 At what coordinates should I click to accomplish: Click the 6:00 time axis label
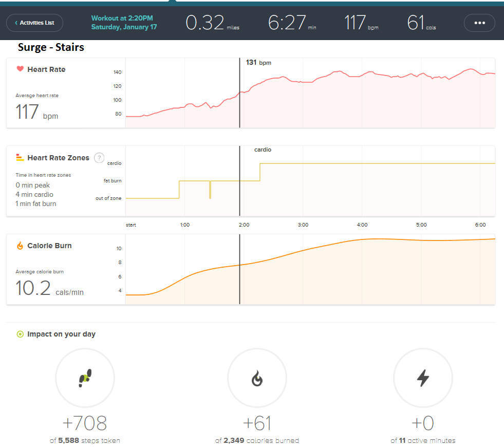point(480,225)
